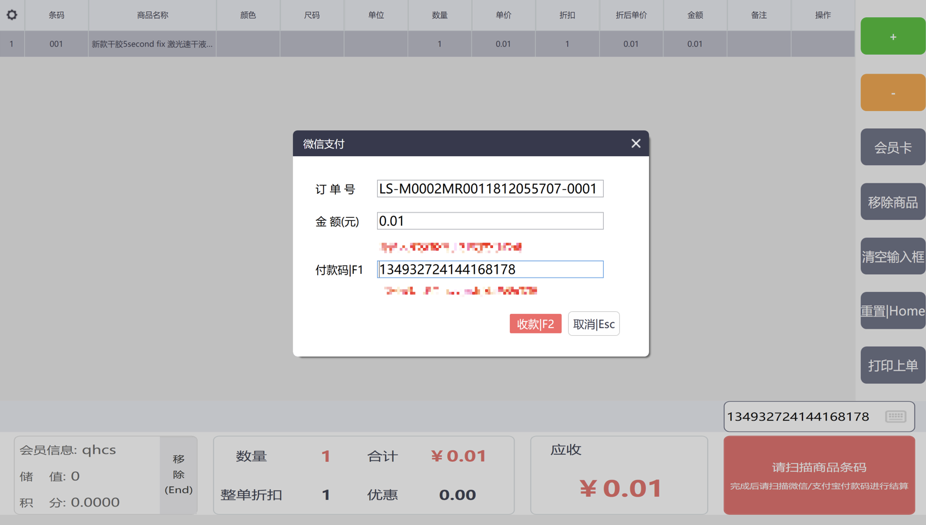
Task: Click the 条码 column header
Action: (56, 15)
